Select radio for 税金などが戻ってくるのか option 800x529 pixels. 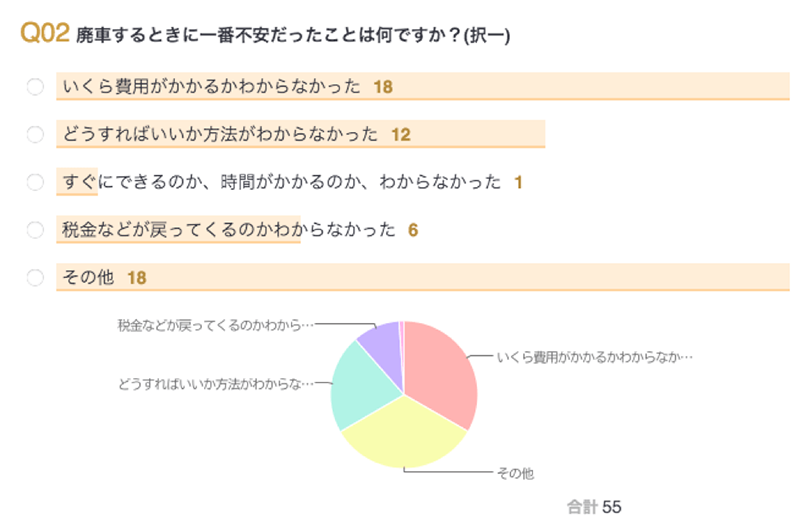(x=36, y=230)
